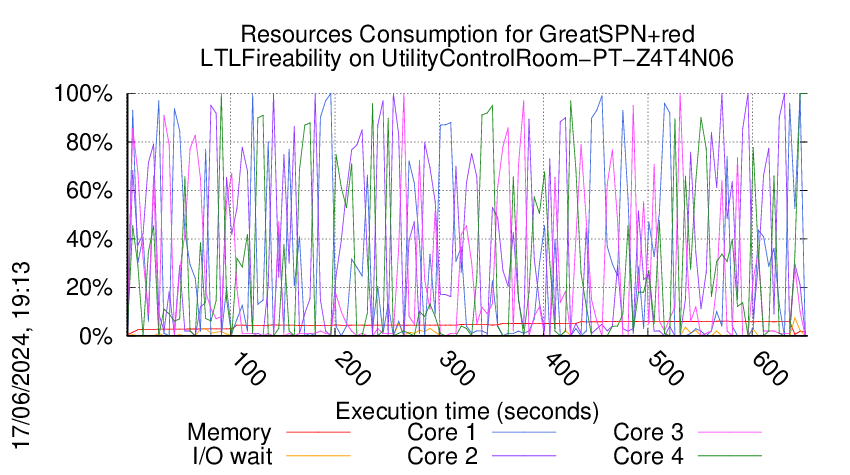
Task: Click the 'Execution time (seconds)' axis label
Action: coord(467,411)
